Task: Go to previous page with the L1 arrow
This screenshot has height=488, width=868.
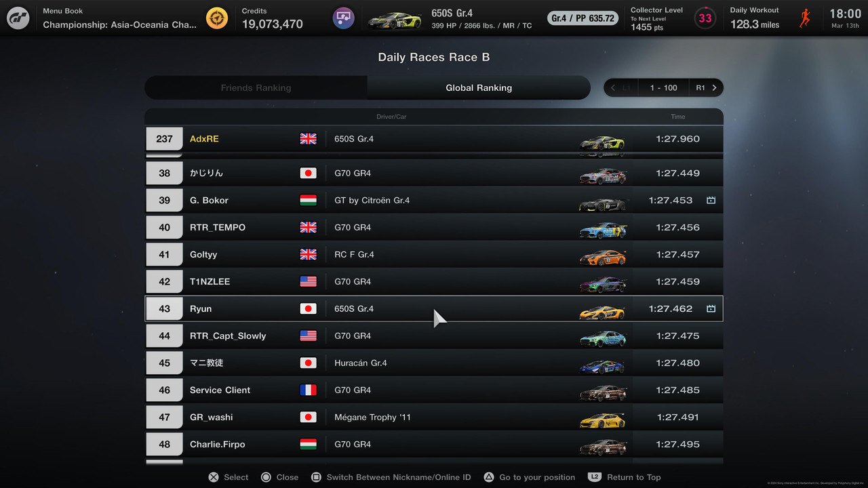Action: click(x=620, y=87)
